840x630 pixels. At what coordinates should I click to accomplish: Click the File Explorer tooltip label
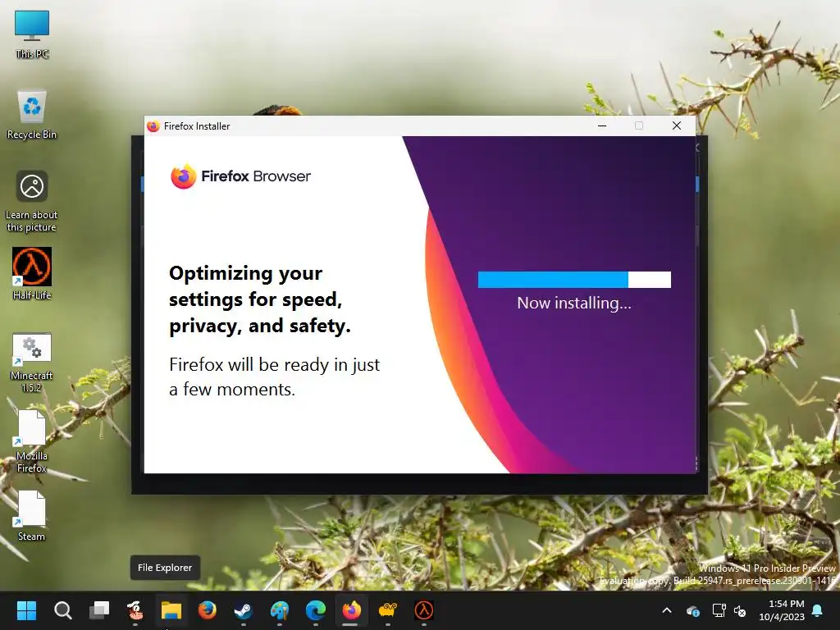tap(165, 568)
